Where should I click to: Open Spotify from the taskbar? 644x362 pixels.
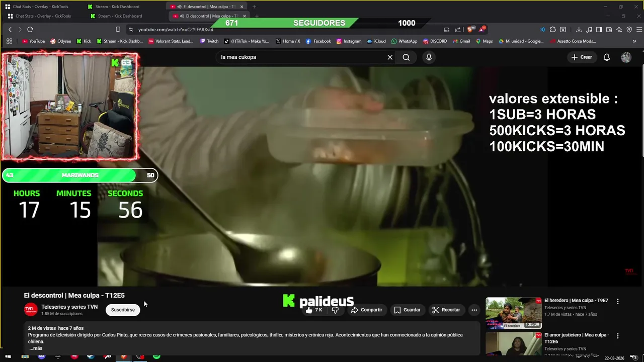tap(156, 356)
